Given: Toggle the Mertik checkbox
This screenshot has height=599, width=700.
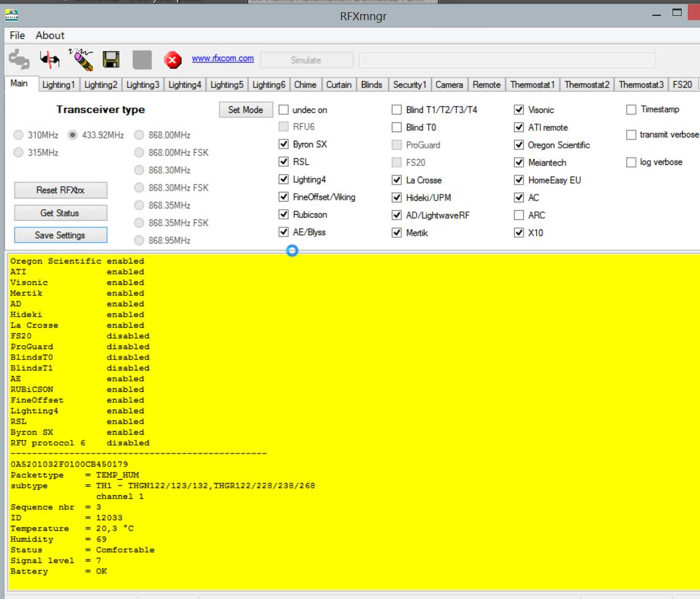Looking at the screenshot, I should pyautogui.click(x=396, y=233).
